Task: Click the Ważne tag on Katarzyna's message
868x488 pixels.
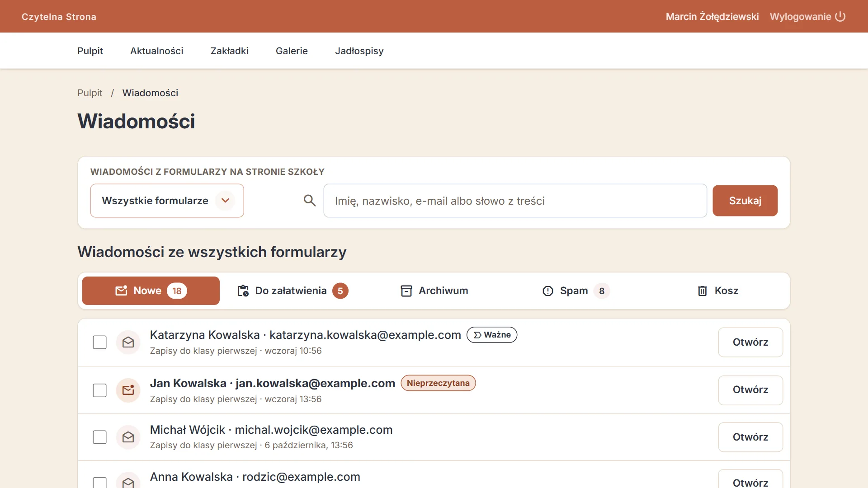Action: [492, 335]
